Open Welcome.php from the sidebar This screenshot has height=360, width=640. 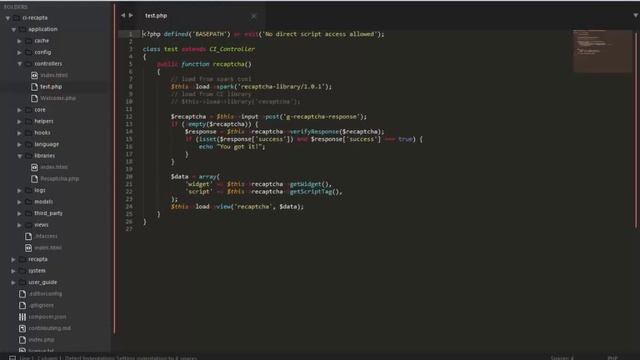[x=58, y=98]
